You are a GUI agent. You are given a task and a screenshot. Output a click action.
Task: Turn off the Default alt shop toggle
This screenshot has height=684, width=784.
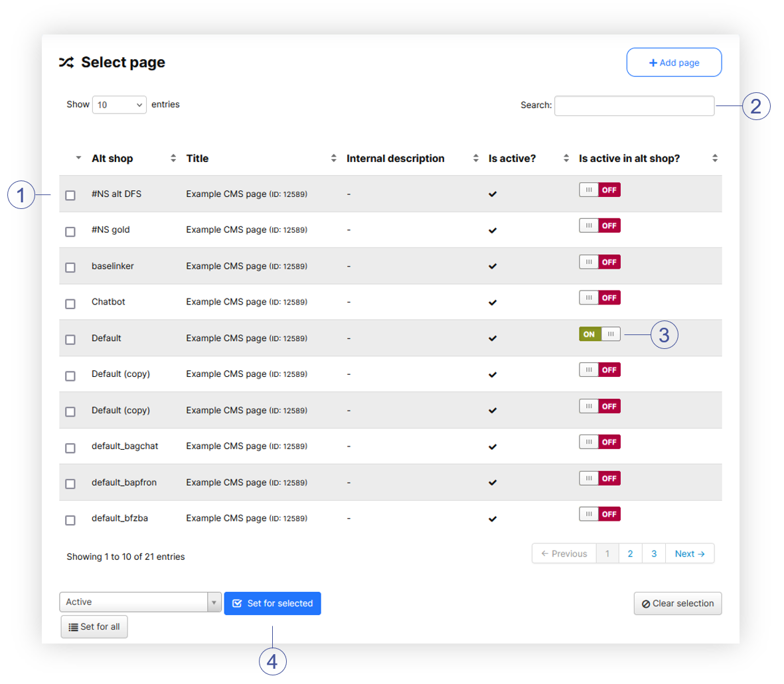599,334
